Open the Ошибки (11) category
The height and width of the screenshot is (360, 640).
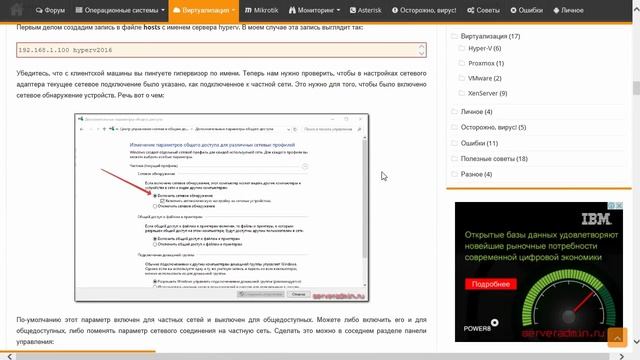[479, 143]
